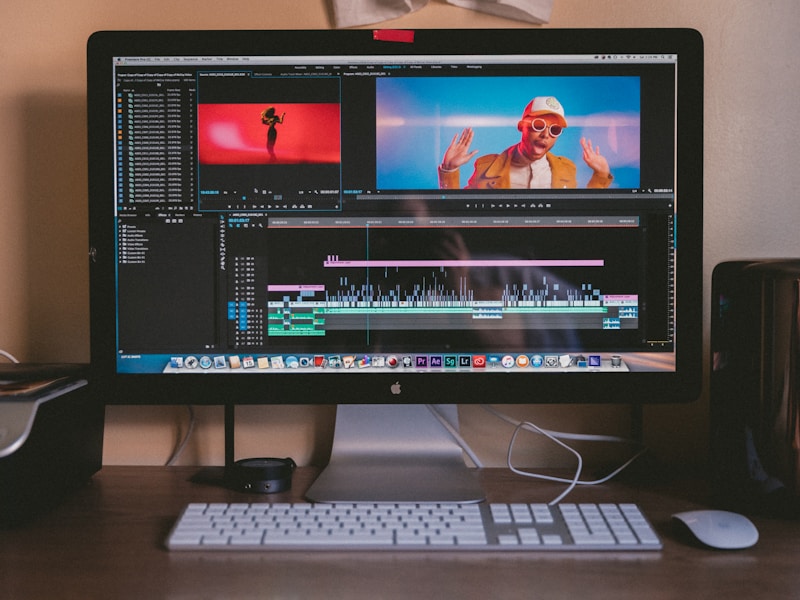This screenshot has height=600, width=800.
Task: Click the Export Frame camera icon under the Program monitor
Action: pos(539,207)
